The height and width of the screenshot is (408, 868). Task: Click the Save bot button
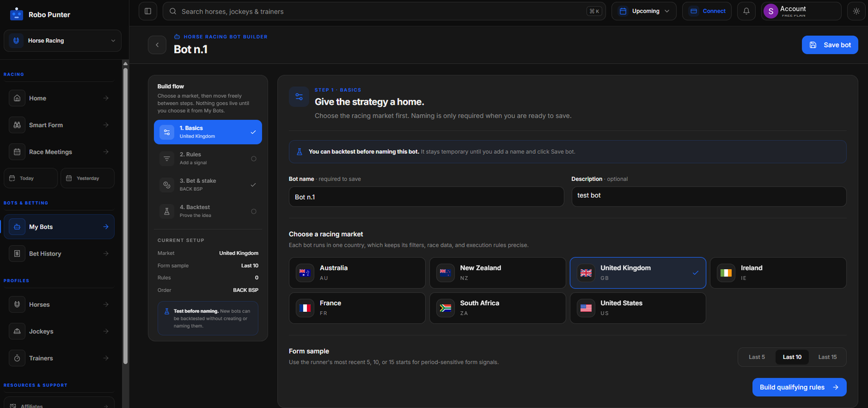830,45
